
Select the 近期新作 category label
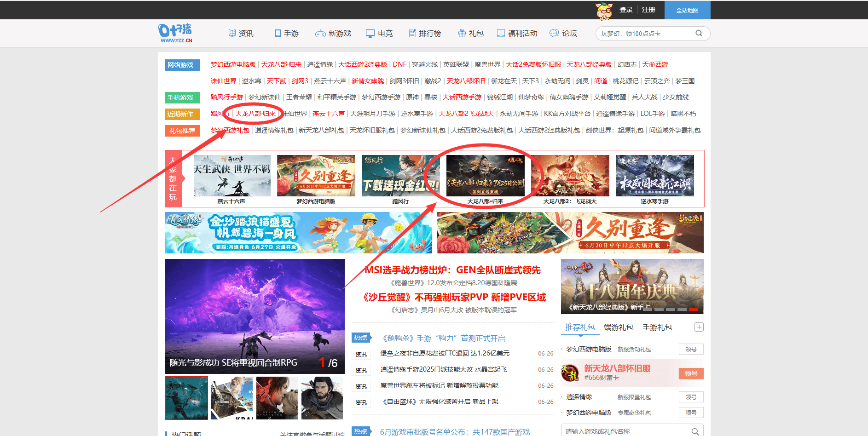182,114
